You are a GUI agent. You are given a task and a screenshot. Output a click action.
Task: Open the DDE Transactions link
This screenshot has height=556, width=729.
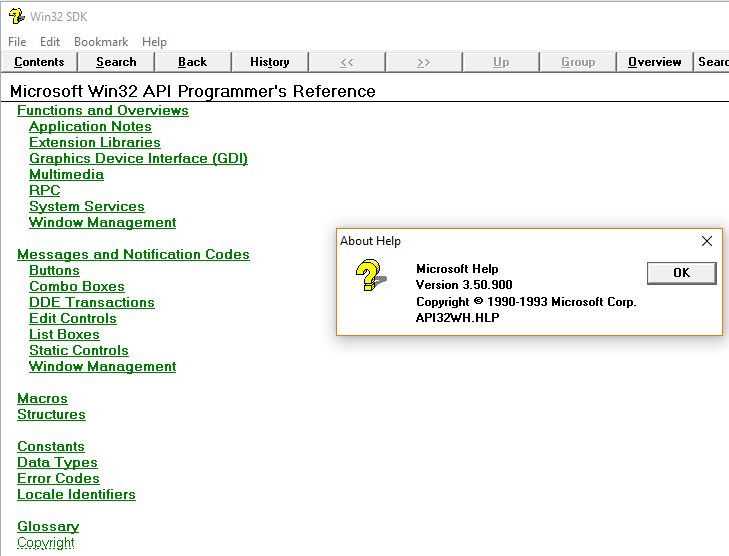92,302
